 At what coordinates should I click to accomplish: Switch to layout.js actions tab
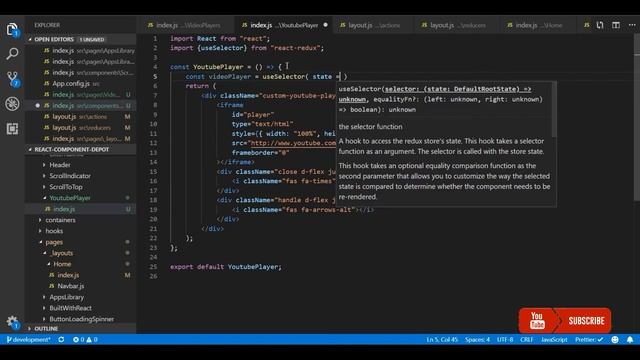(x=373, y=25)
